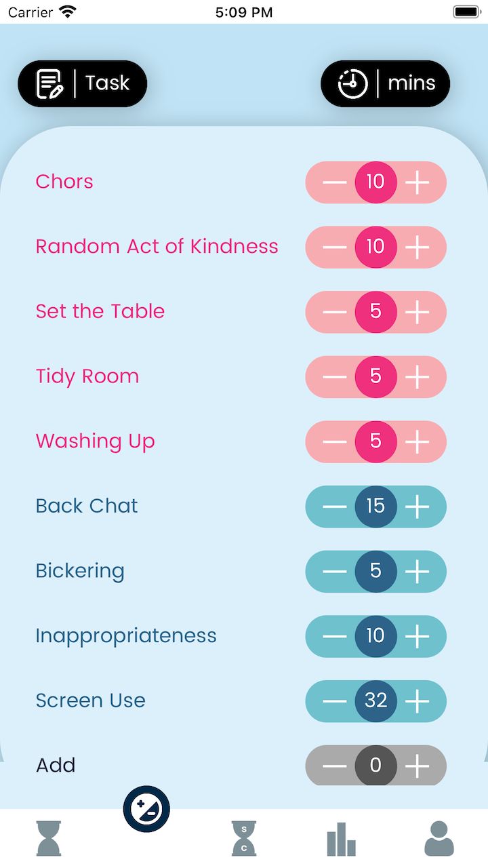Decrease Tidy Room minutes
488x868 pixels.
pos(334,377)
